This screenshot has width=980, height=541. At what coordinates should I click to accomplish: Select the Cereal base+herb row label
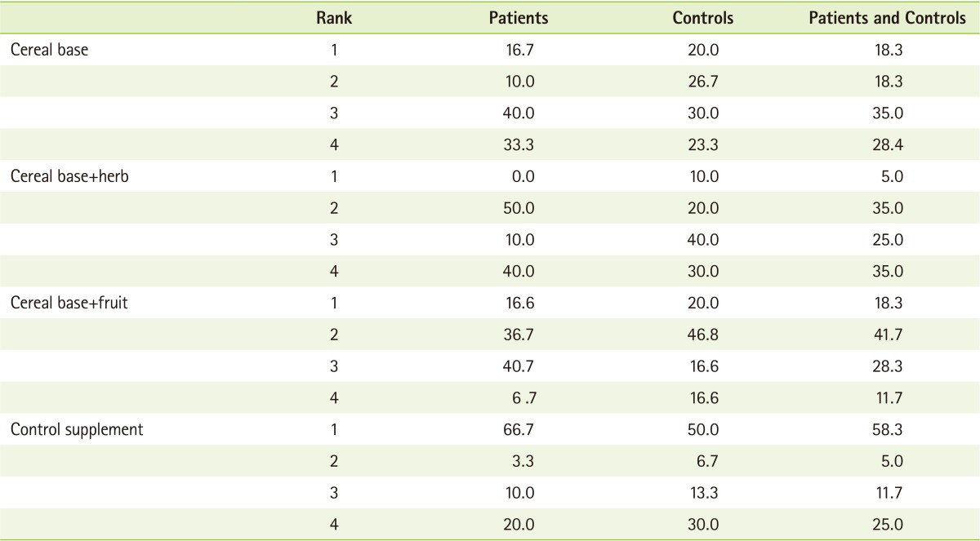click(69, 175)
